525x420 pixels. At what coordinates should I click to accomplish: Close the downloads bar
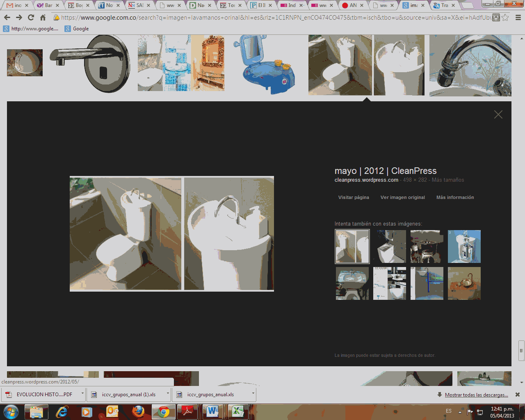[518, 395]
